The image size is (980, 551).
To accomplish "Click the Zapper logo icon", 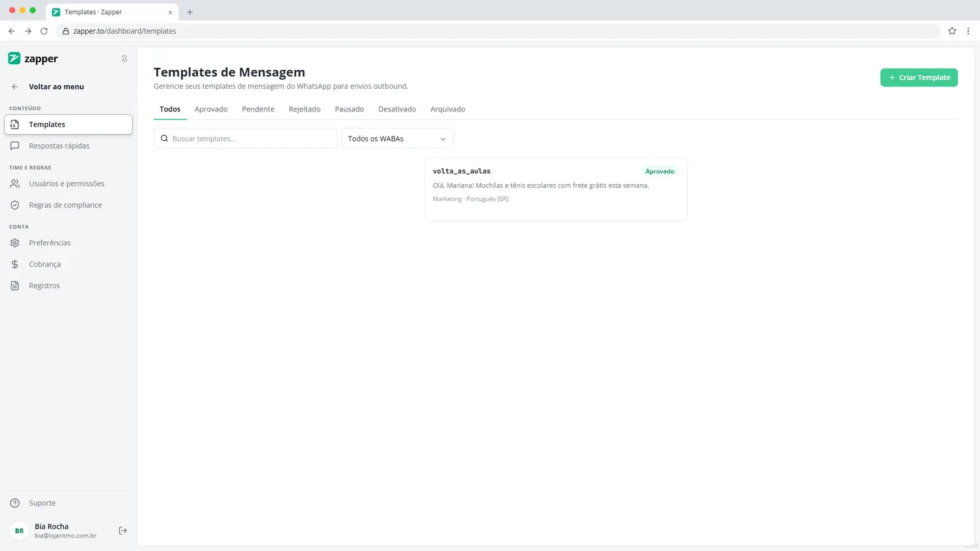I will pos(14,58).
